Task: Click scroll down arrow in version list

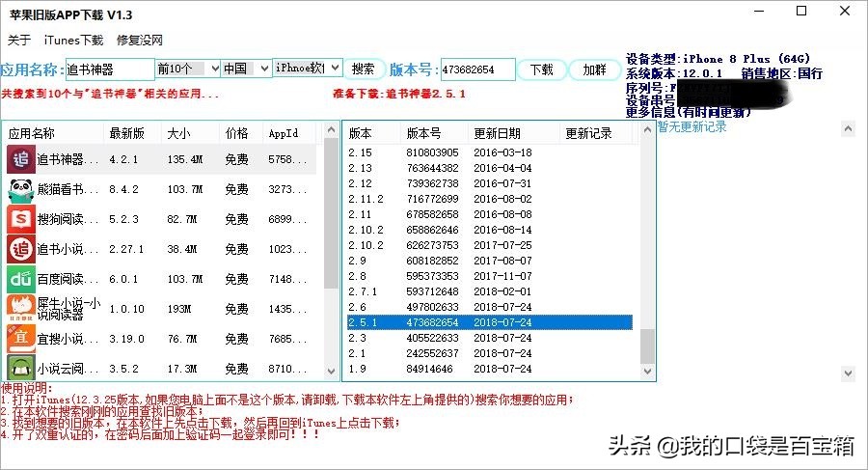Action: pyautogui.click(x=647, y=372)
